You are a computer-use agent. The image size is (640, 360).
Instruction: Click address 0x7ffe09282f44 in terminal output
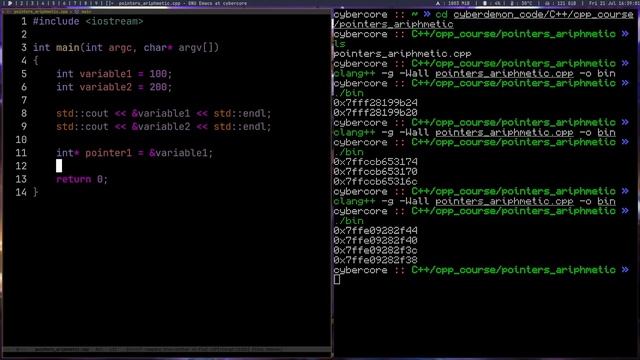point(376,231)
